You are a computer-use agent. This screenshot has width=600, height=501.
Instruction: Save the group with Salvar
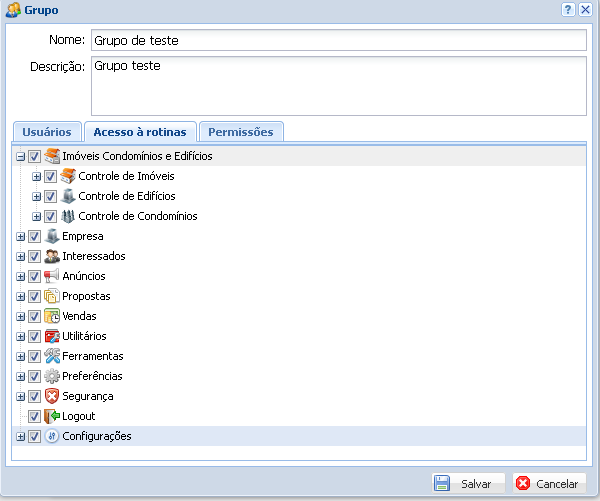click(465, 484)
